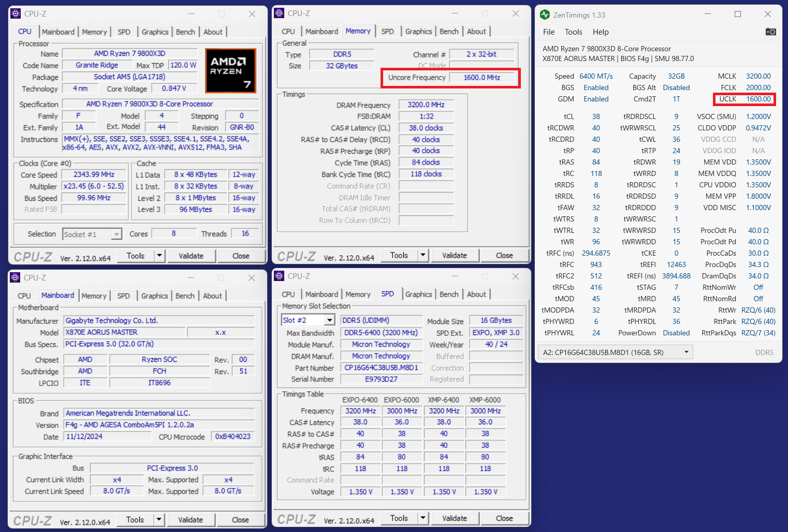Viewport: 788px width, 532px height.
Task: Click Validate in the Memory window
Action: tap(455, 255)
